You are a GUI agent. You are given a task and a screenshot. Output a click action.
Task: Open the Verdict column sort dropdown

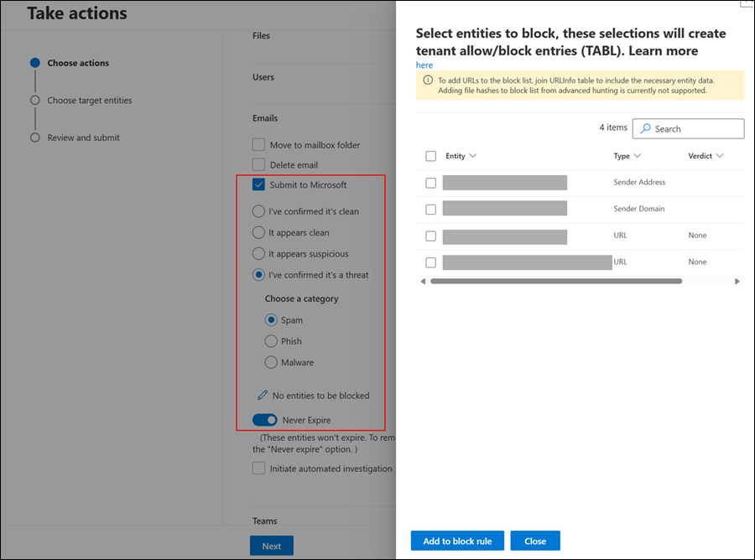[720, 156]
